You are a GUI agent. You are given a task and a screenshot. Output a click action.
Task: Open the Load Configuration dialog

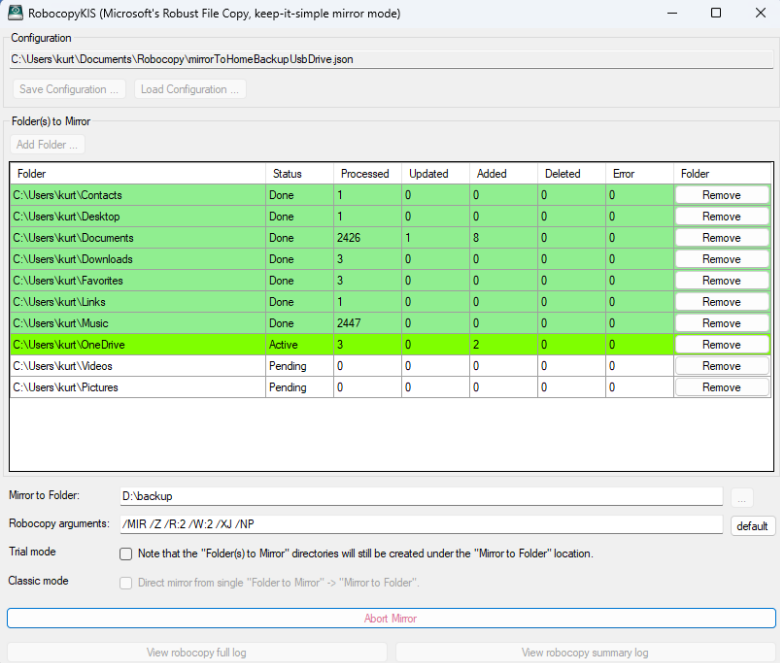[x=190, y=89]
